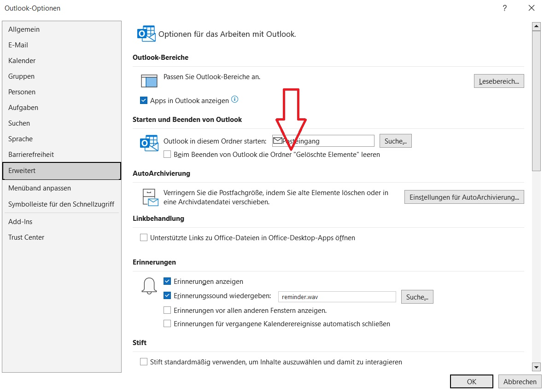
Task: Click the scrollbar up arrow
Action: pos(536,26)
